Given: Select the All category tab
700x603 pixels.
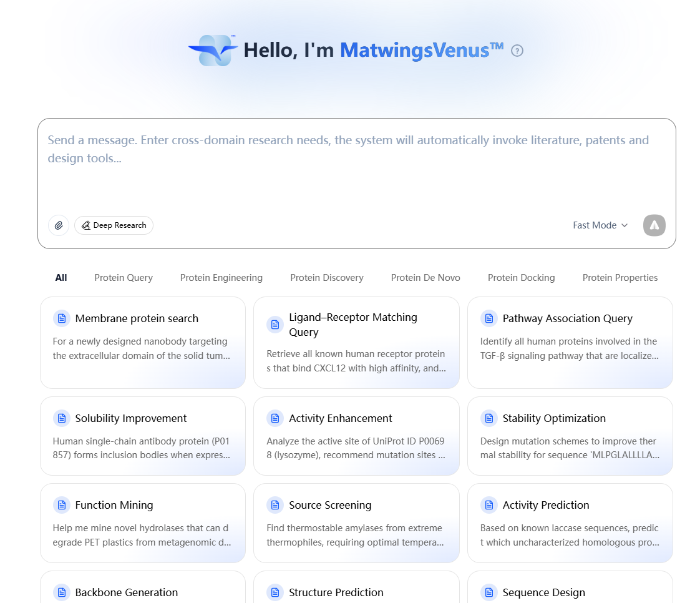Looking at the screenshot, I should (x=61, y=278).
